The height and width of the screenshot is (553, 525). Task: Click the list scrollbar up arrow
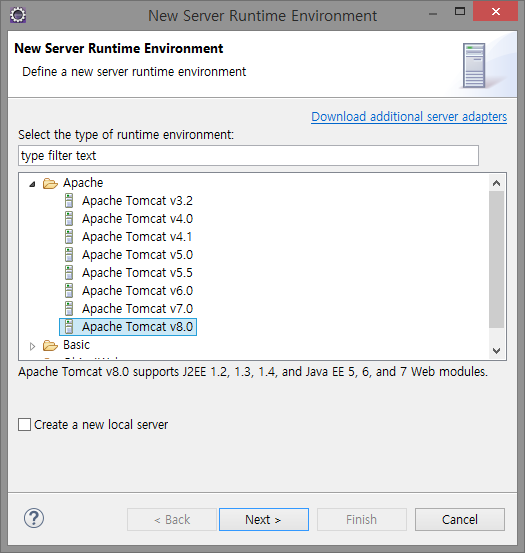coord(496,183)
